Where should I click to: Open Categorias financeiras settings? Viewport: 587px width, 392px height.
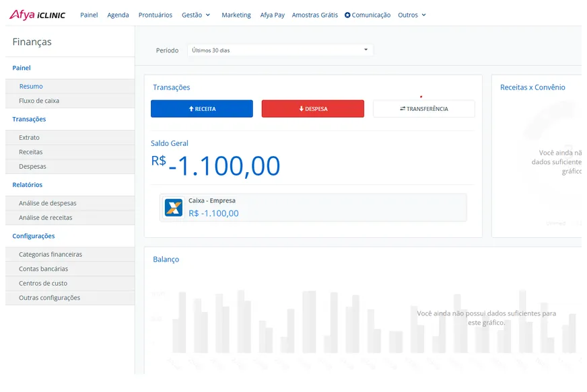[x=70, y=255]
